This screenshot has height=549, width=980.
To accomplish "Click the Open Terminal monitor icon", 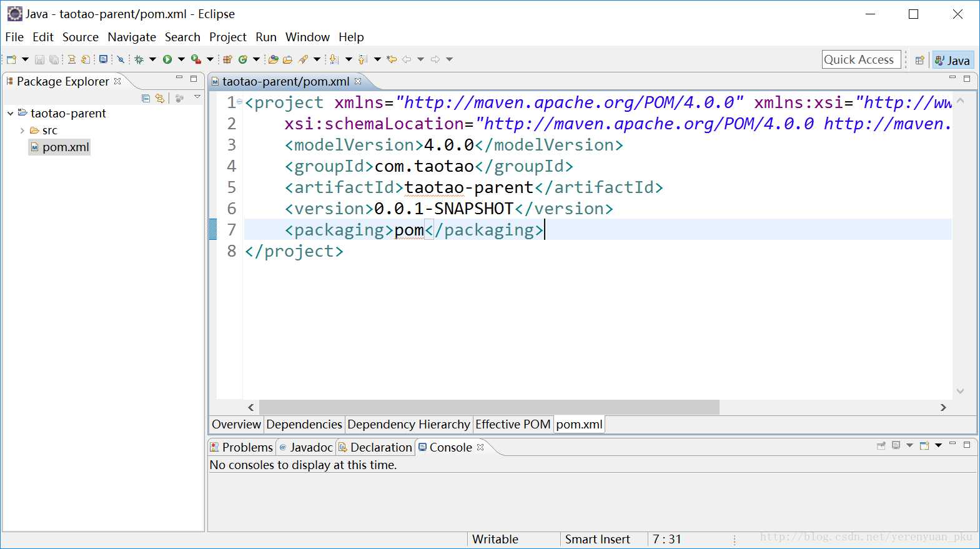I will 103,59.
